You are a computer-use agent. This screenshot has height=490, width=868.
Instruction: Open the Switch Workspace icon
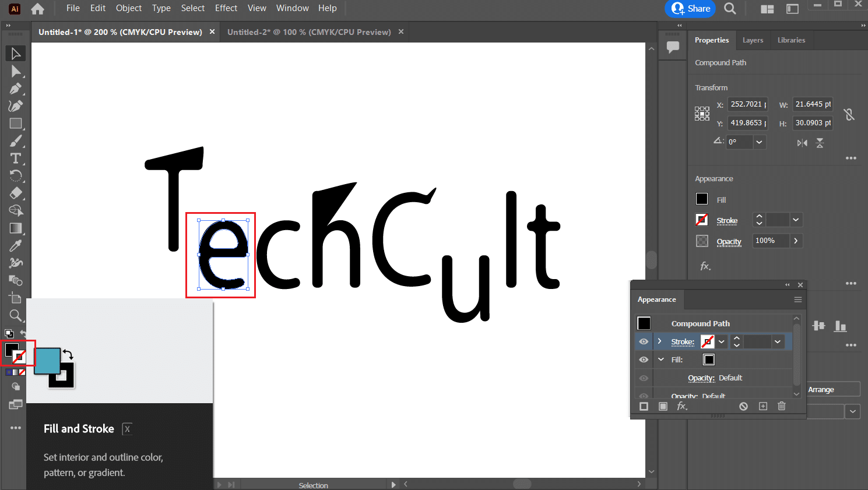click(x=792, y=9)
